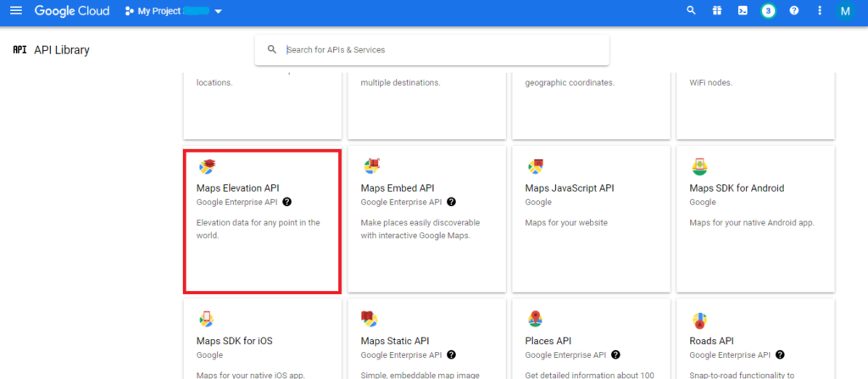Click the card ending with "multiple destinations."
This screenshot has width=868, height=379.
427,105
